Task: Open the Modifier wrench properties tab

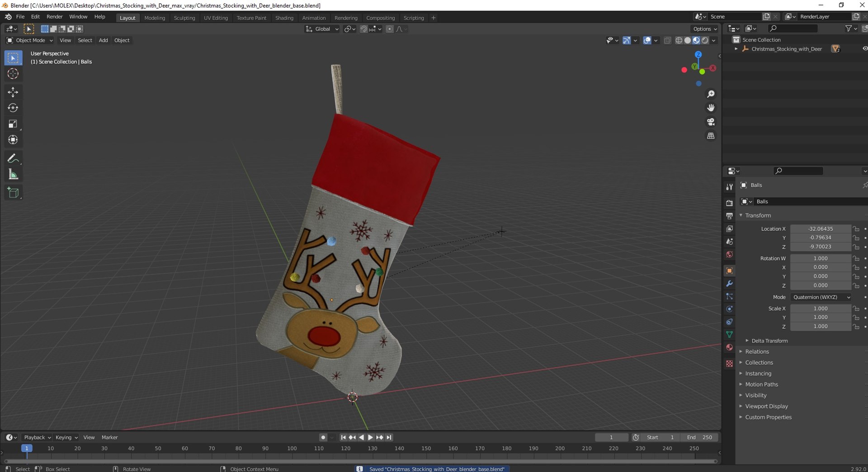Action: [x=729, y=284]
